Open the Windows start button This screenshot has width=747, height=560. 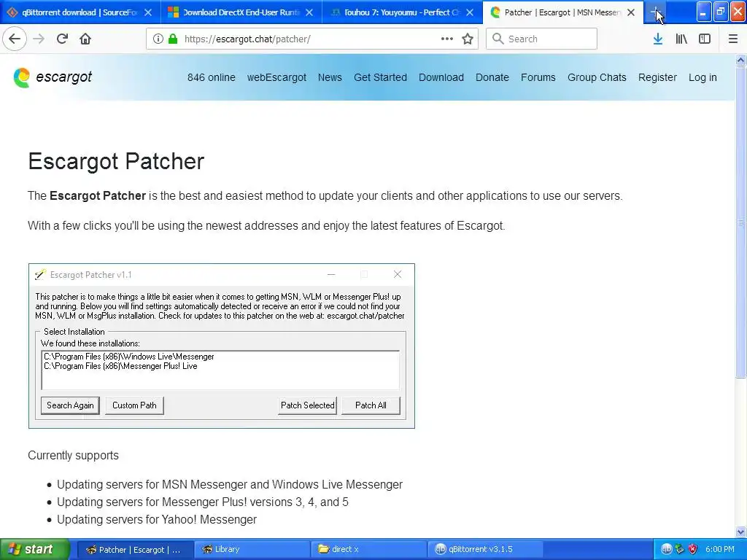[35, 549]
